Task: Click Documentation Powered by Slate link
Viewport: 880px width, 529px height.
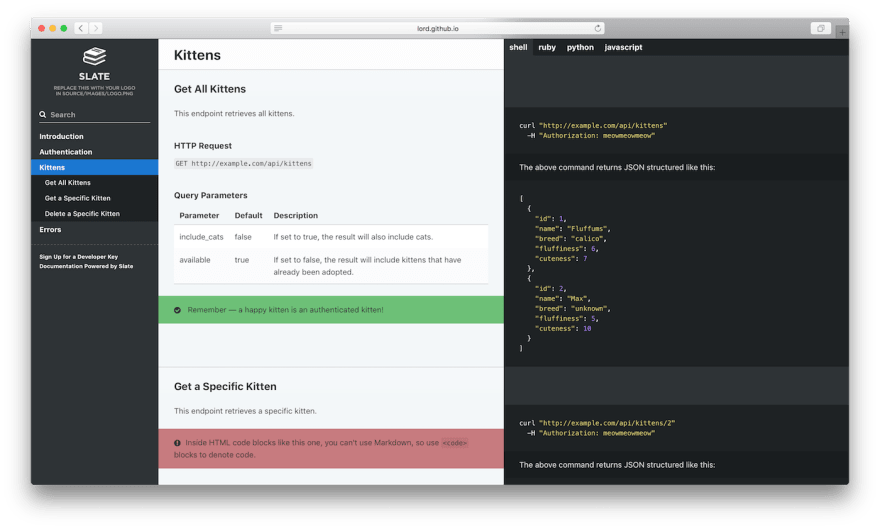Action: [x=86, y=266]
